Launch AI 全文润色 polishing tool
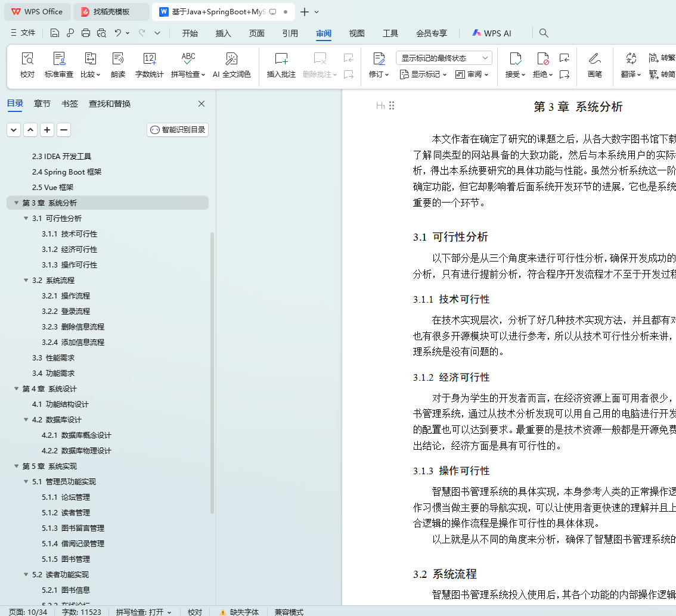676x616 pixels. coord(231,65)
